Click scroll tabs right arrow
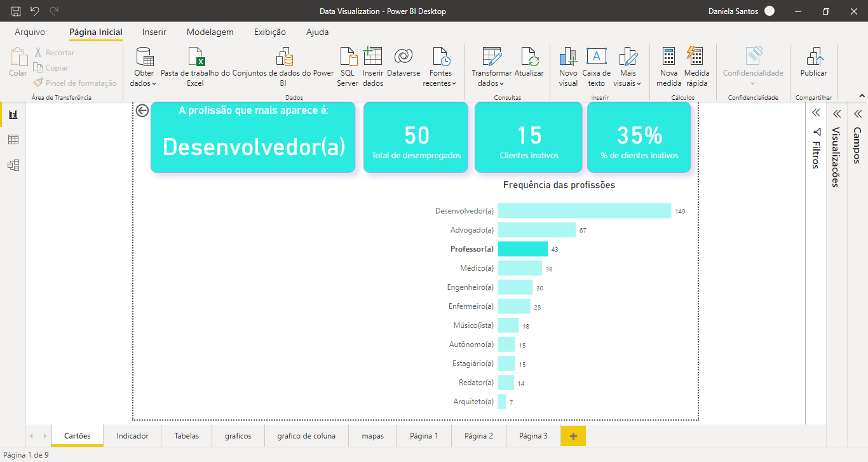The image size is (868, 462). point(44,436)
